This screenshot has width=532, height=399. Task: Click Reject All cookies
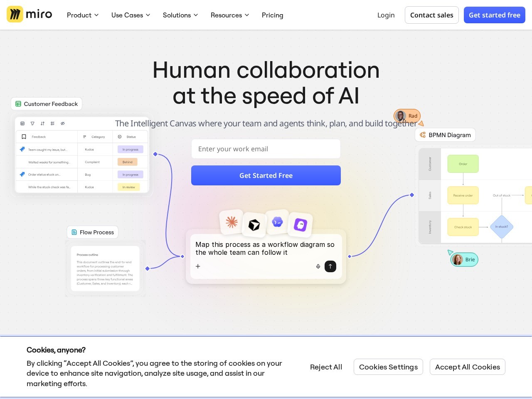tap(326, 367)
